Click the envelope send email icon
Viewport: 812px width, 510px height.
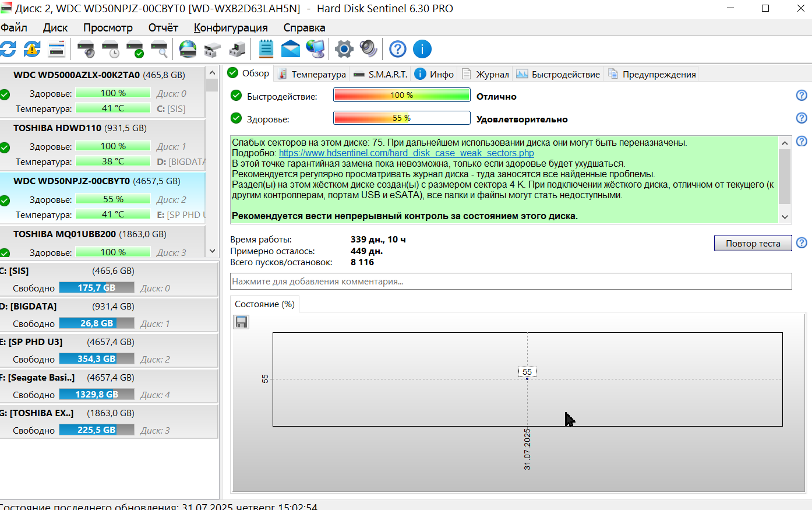click(291, 49)
